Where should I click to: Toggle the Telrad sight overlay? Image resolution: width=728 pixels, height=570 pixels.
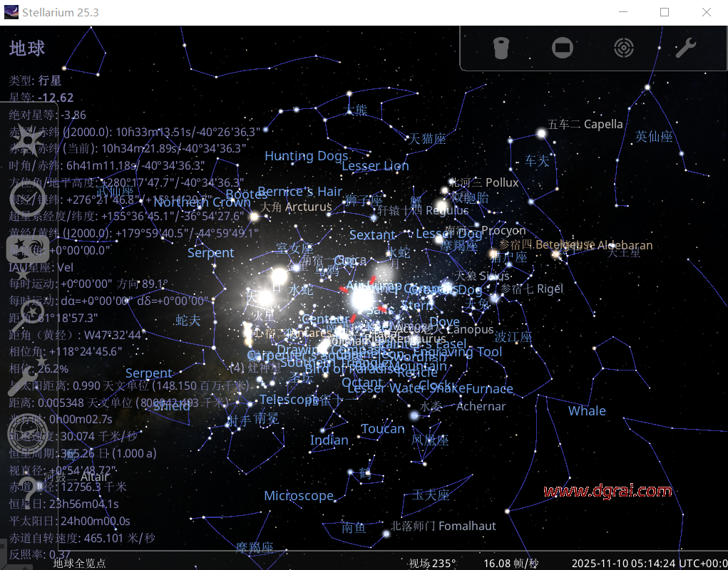point(624,48)
